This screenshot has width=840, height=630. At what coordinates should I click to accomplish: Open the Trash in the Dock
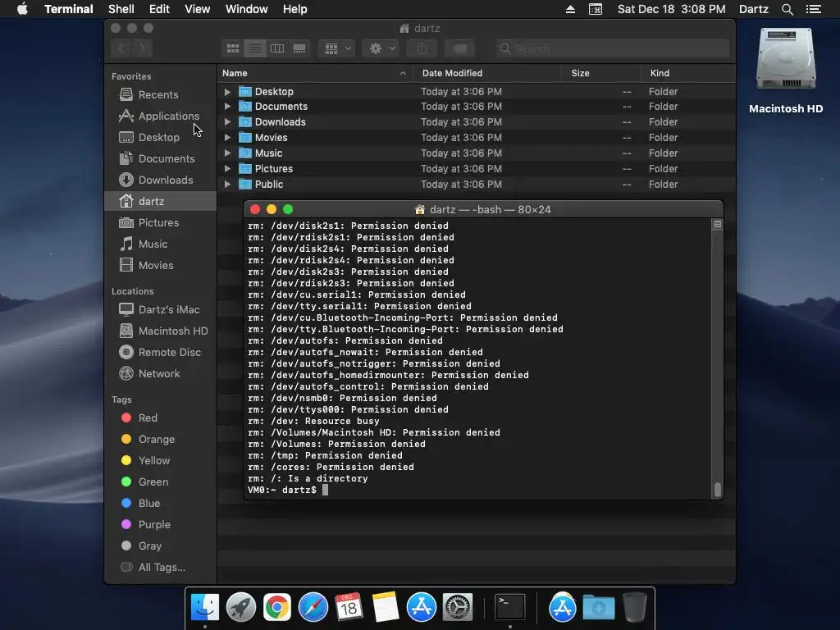(x=635, y=608)
